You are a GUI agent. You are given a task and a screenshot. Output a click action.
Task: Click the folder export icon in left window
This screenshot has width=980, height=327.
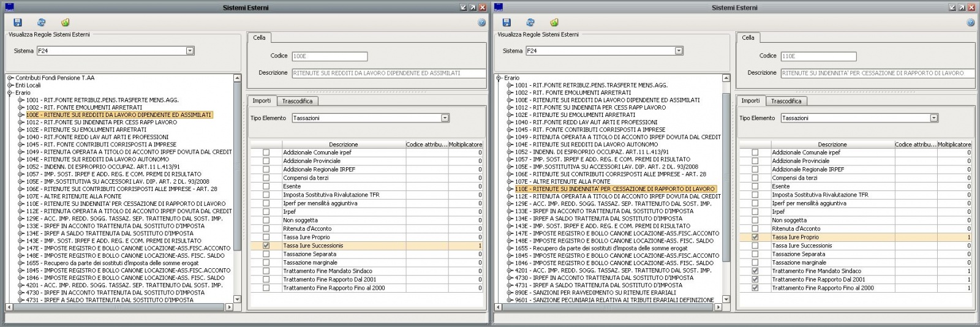(x=65, y=22)
